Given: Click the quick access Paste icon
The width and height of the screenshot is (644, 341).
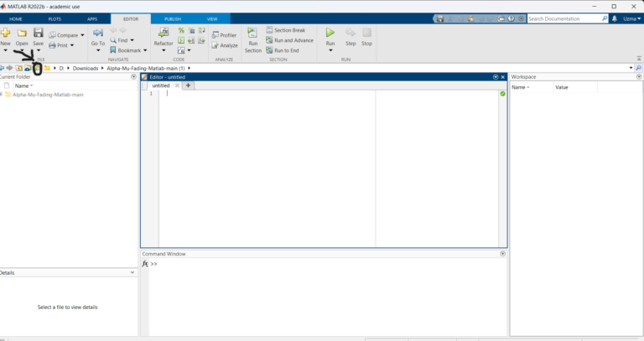Looking at the screenshot, I should click(470, 19).
